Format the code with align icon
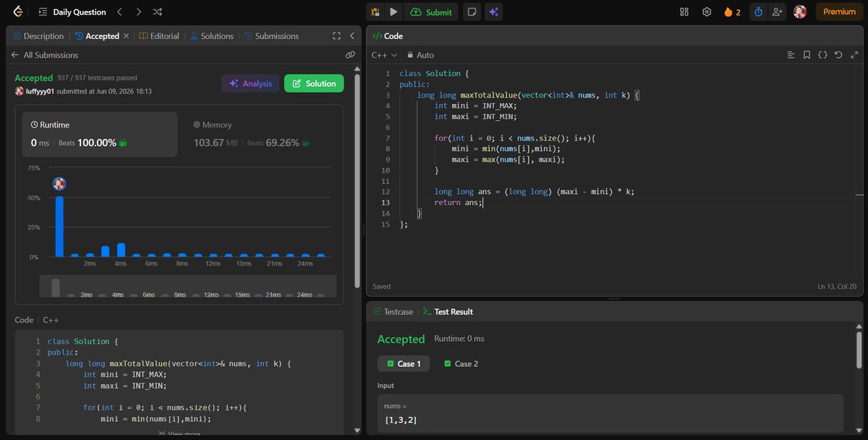 coord(791,54)
